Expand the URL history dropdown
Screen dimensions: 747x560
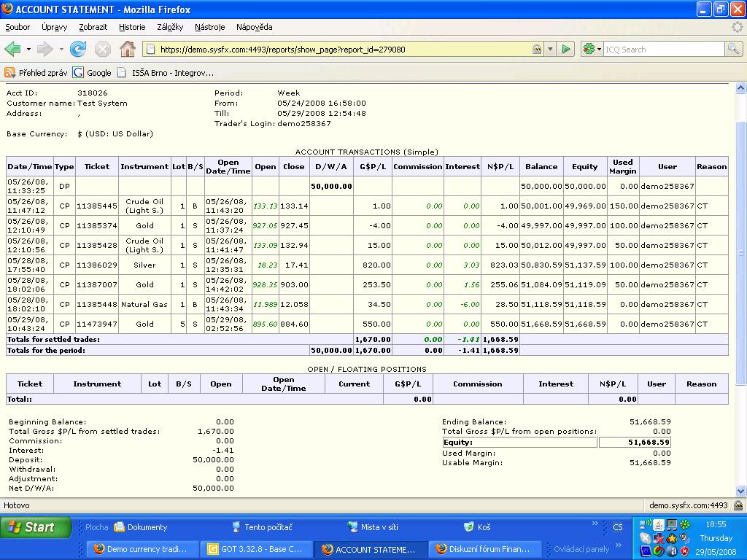[551, 50]
